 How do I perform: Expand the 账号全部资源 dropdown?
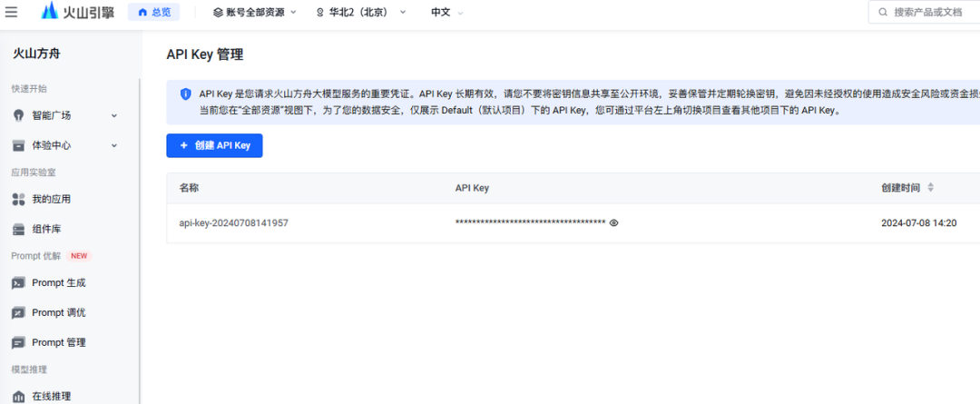254,12
